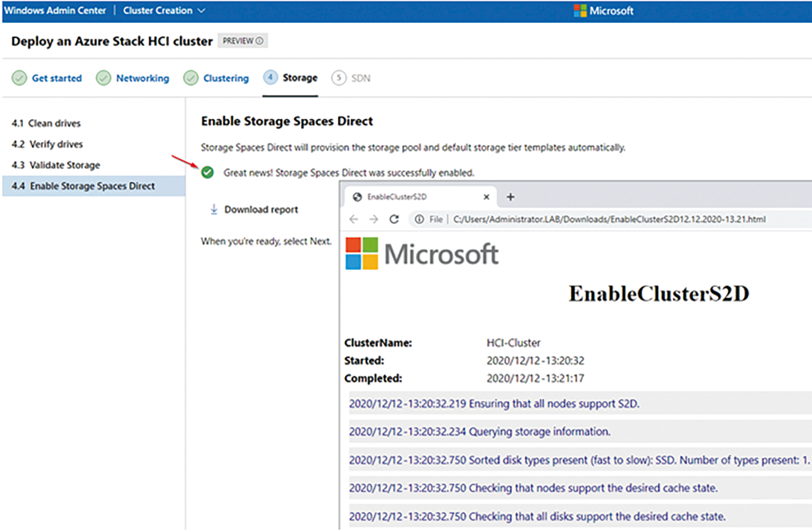Click the 'Enable Storage Spaces Direct' heading

[287, 121]
